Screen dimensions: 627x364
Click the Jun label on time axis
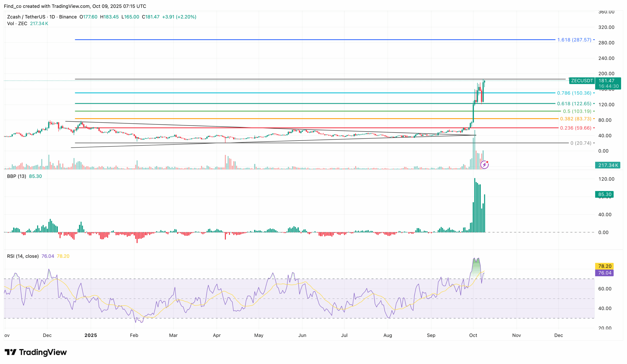click(x=302, y=335)
